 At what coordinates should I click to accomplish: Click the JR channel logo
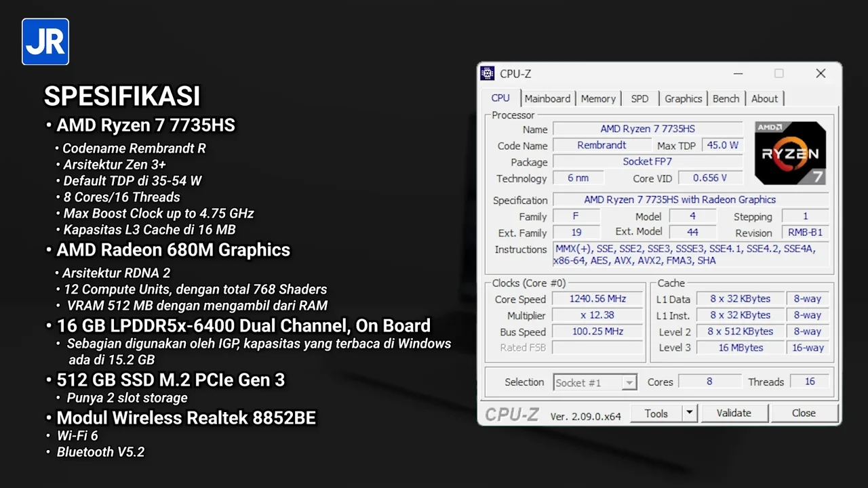coord(45,42)
